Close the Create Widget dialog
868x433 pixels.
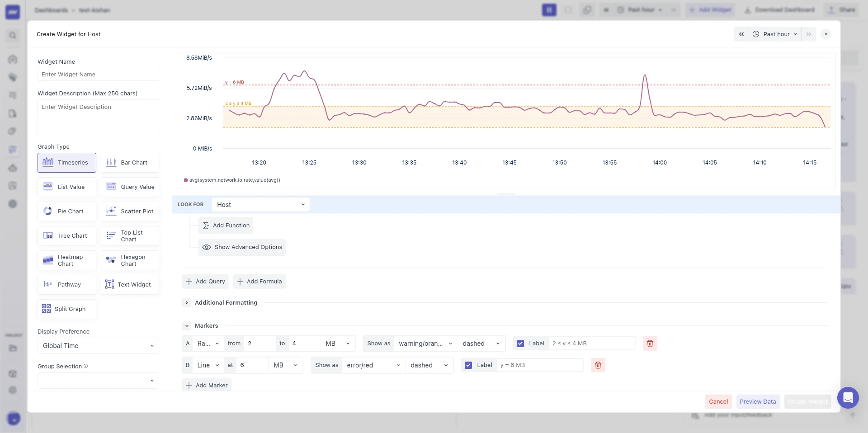point(826,34)
